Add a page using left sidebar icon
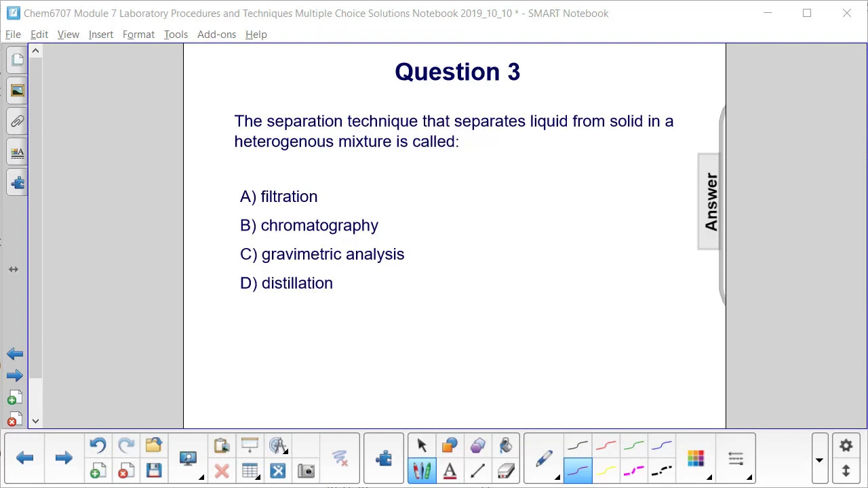868x488 pixels. coord(15,397)
